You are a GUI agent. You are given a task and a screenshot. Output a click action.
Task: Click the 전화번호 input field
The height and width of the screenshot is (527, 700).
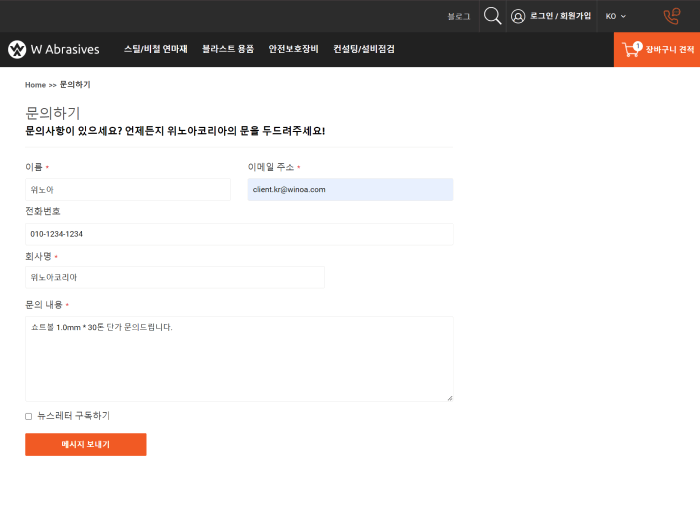239,234
